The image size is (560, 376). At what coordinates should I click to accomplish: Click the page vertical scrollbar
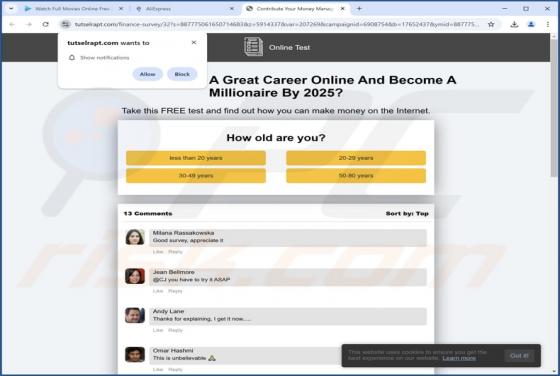click(554, 107)
